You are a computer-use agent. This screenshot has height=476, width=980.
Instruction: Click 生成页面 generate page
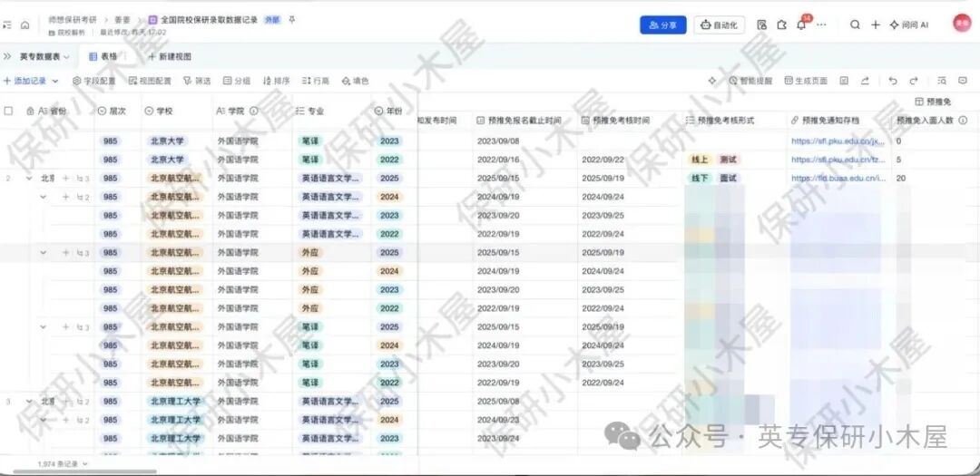(x=806, y=81)
